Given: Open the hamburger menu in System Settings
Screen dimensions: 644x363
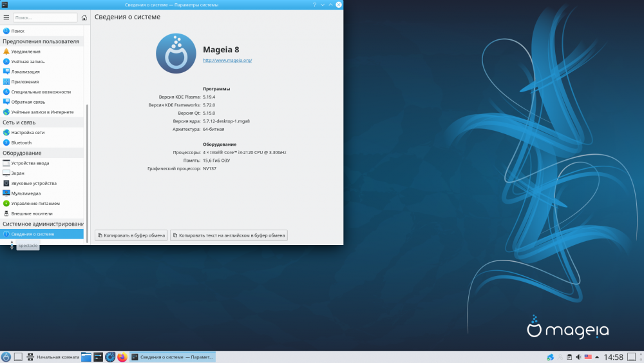Looking at the screenshot, I should point(6,17).
